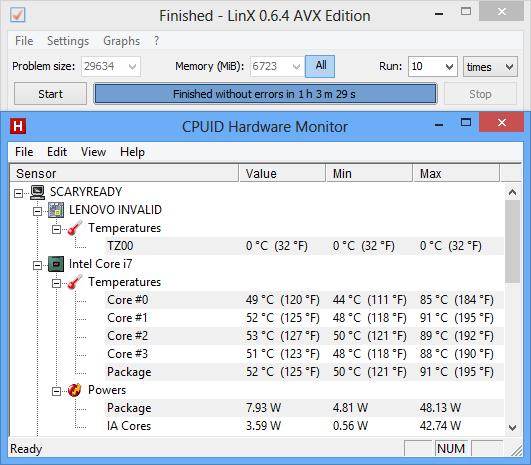Viewport: 531px width, 465px height.
Task: Select the SCARYREADY computer icon
Action: coord(37,192)
